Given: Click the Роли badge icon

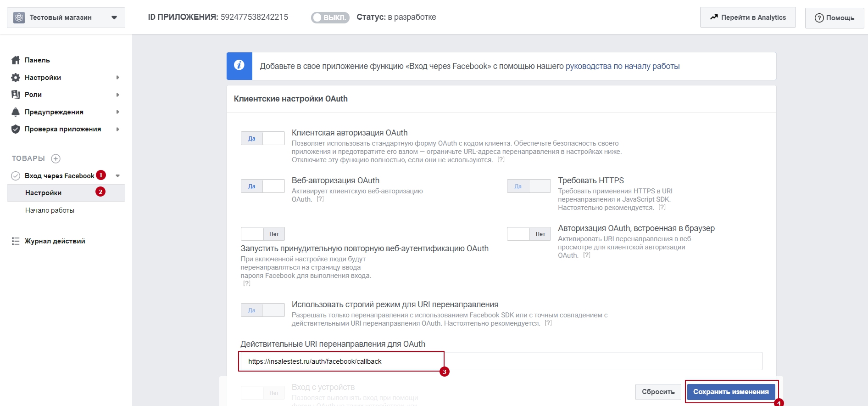Looking at the screenshot, I should 16,95.
